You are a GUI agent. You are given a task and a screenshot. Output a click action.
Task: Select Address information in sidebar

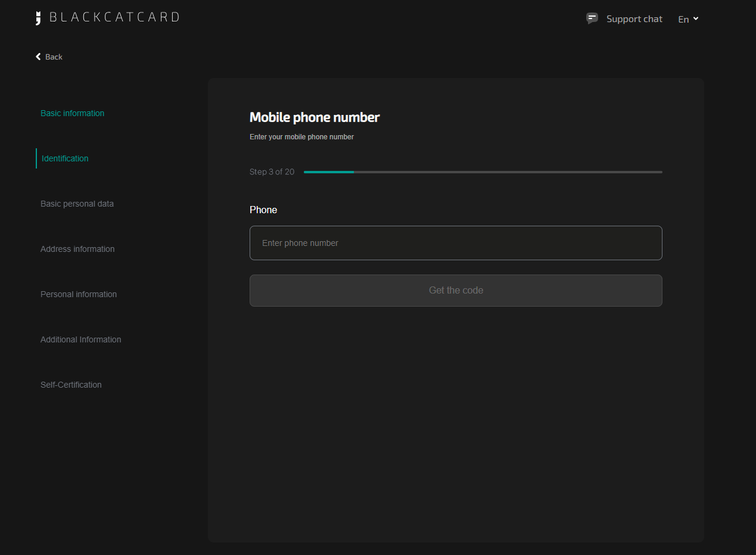pos(77,249)
